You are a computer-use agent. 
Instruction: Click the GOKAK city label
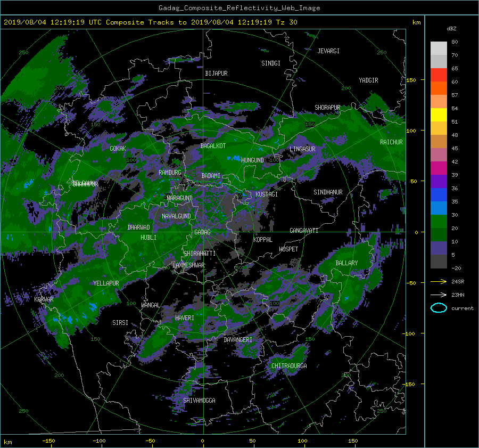pyautogui.click(x=118, y=149)
